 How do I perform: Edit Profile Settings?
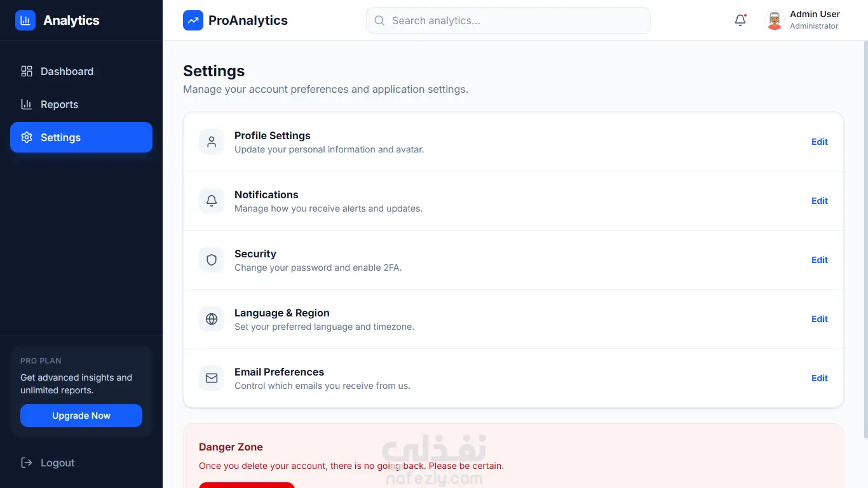(819, 142)
